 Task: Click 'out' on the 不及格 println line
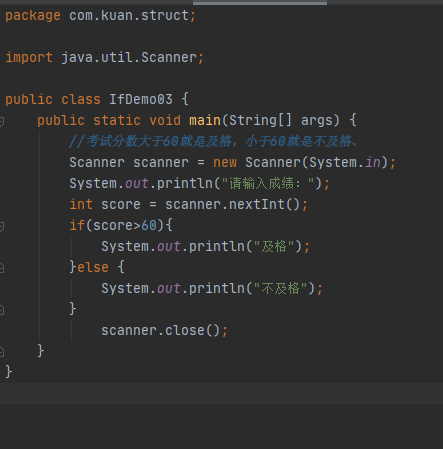(169, 288)
